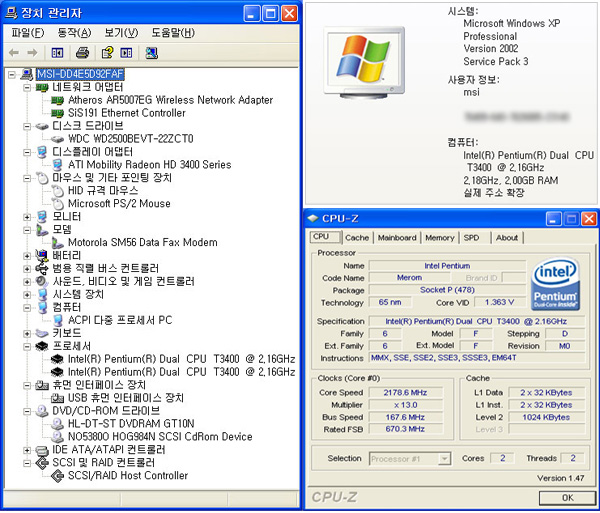Expand the 범용 직렬 버스 컨트롤러 node
The height and width of the screenshot is (513, 600).
[x=27, y=269]
